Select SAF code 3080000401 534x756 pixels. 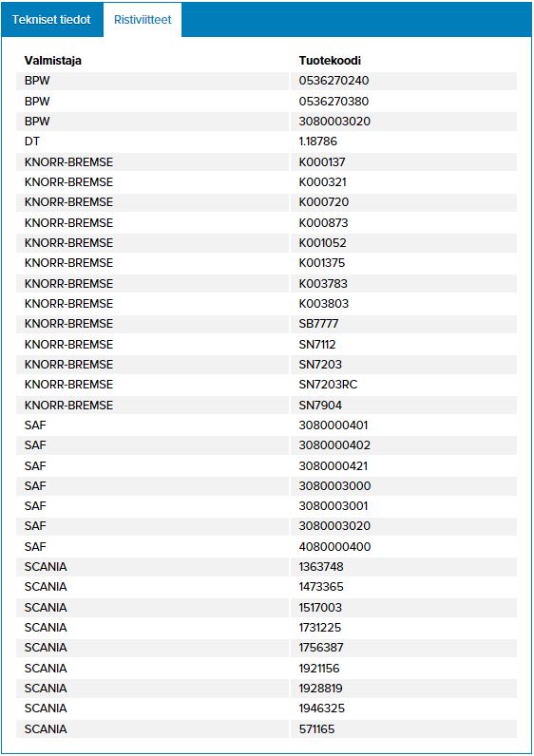point(334,425)
